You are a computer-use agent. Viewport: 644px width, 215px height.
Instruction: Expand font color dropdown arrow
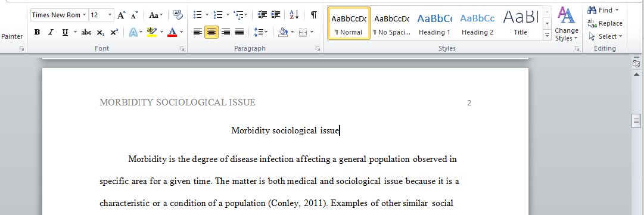[182, 32]
